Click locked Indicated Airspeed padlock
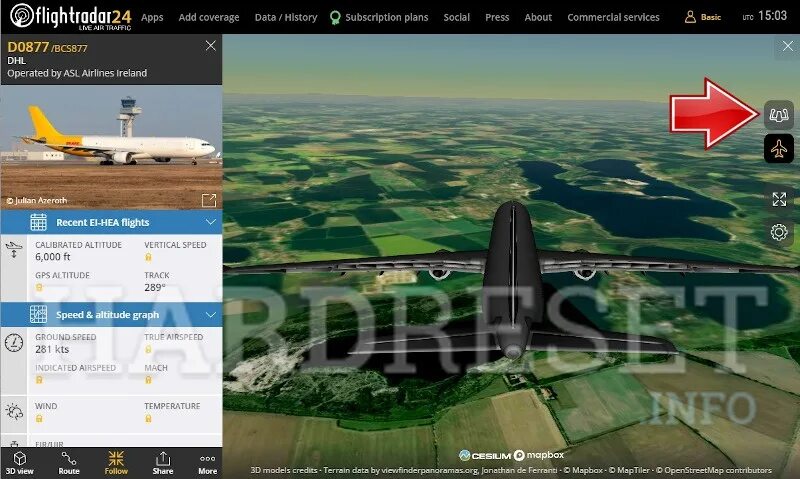Viewport: 800px width, 479px height. pyautogui.click(x=39, y=380)
